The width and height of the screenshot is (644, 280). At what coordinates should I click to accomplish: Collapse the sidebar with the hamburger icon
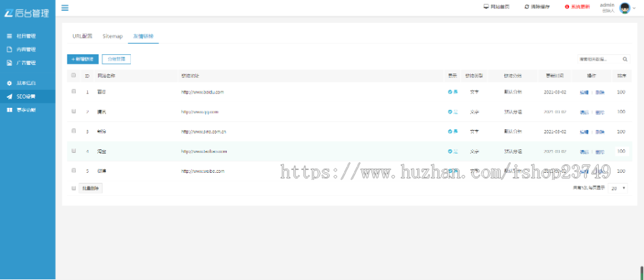65,7
